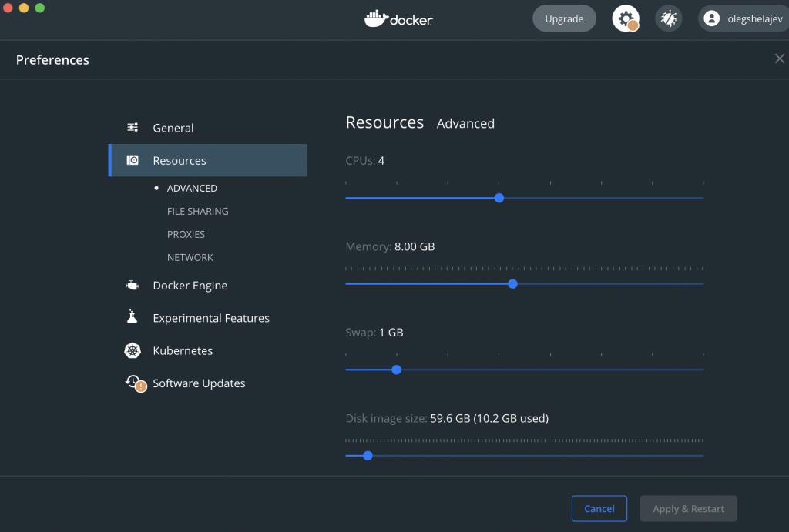Click the Kubernetes wheel icon
Screen dimensions: 789x532
click(133, 350)
